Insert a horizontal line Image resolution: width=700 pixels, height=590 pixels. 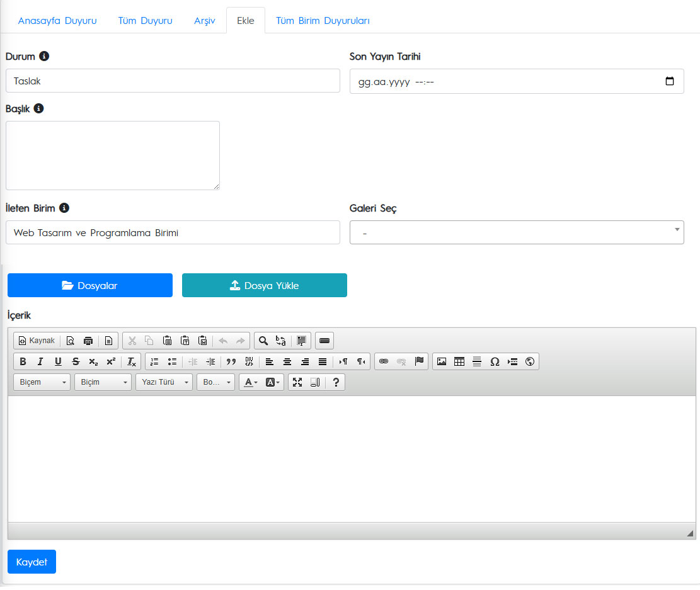click(x=477, y=361)
